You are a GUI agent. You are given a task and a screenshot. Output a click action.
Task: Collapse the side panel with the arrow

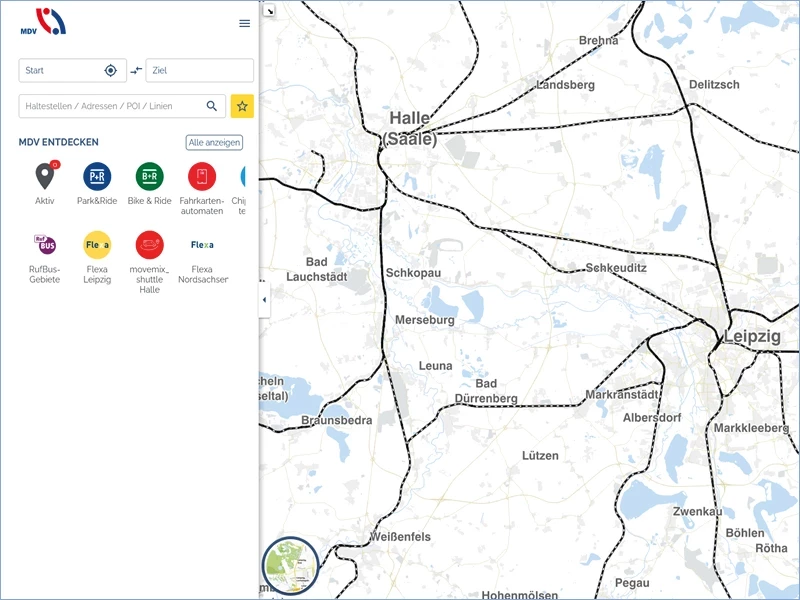[x=264, y=300]
